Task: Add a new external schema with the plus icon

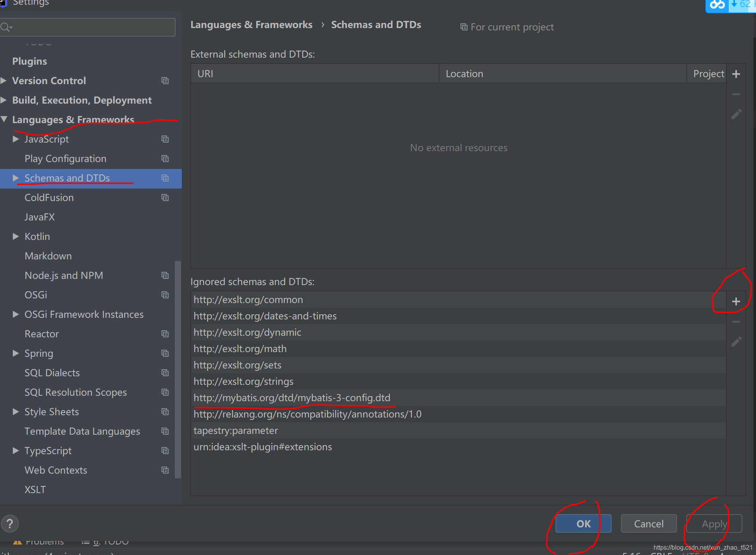Action: coord(736,74)
